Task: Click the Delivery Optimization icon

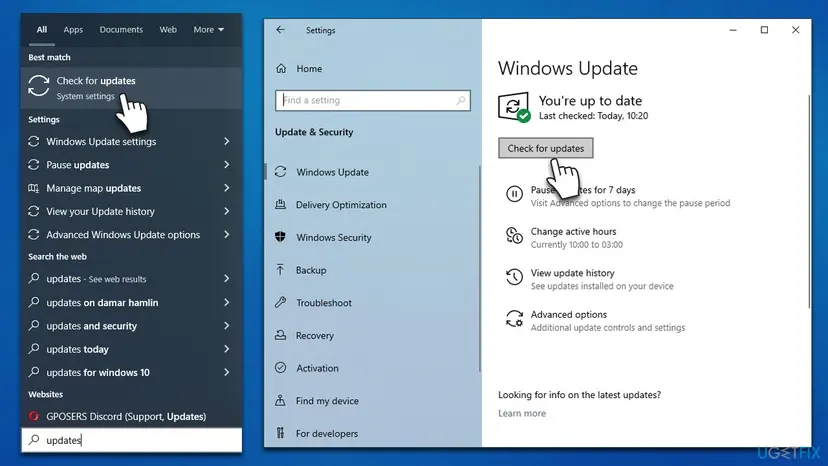Action: click(280, 204)
